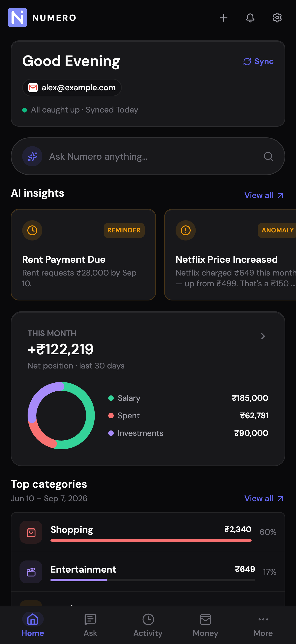Tap the REMINDER badge
The height and width of the screenshot is (644, 296).
tap(124, 230)
